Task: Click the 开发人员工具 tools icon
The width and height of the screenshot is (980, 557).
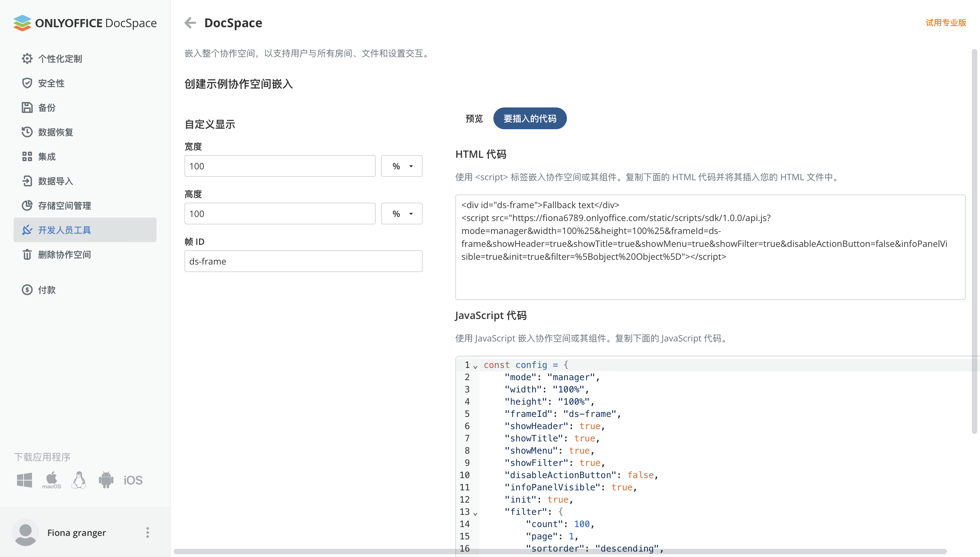Action: click(x=27, y=230)
